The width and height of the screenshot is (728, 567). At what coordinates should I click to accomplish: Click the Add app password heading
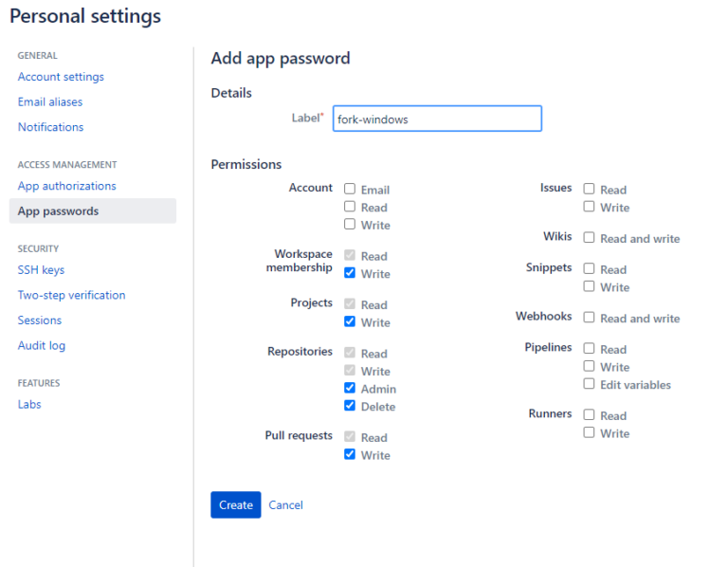click(281, 59)
